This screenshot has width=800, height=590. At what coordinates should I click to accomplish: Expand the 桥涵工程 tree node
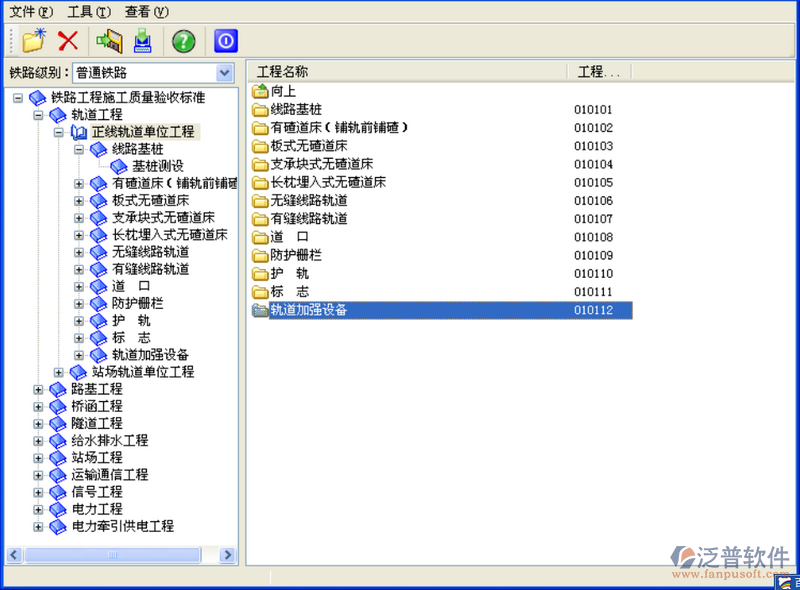click(x=38, y=407)
